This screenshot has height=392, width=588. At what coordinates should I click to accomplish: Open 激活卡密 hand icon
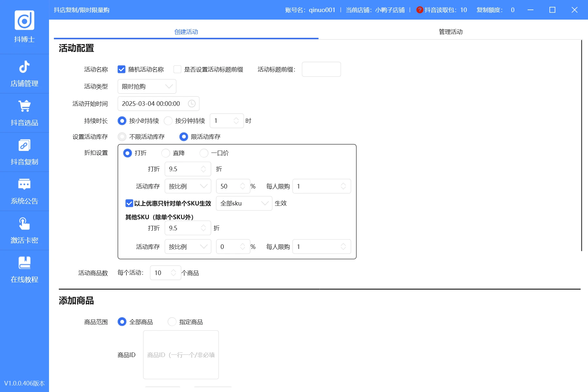[24, 224]
